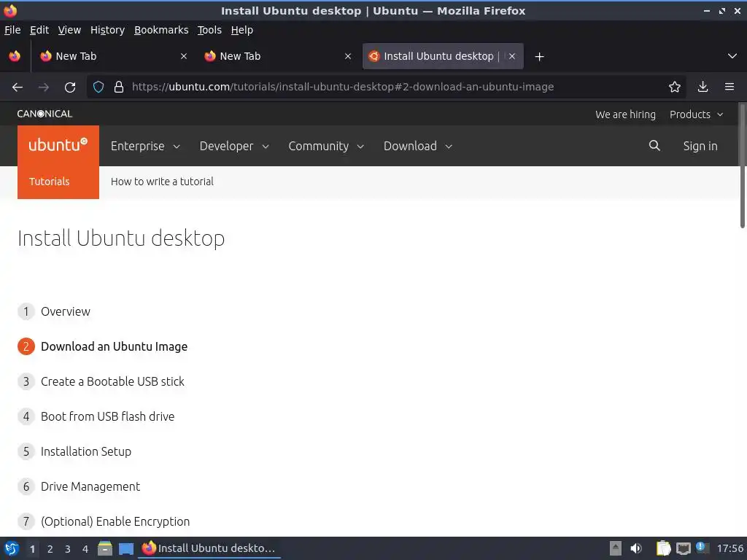Click the site security padlock icon
The width and height of the screenshot is (747, 560).
pos(119,87)
